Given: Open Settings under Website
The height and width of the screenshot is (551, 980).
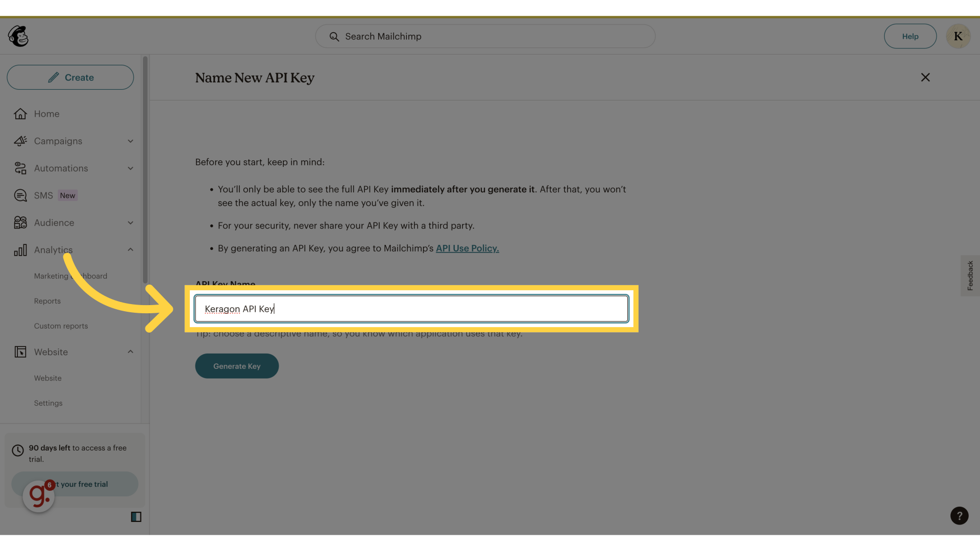Looking at the screenshot, I should tap(48, 403).
